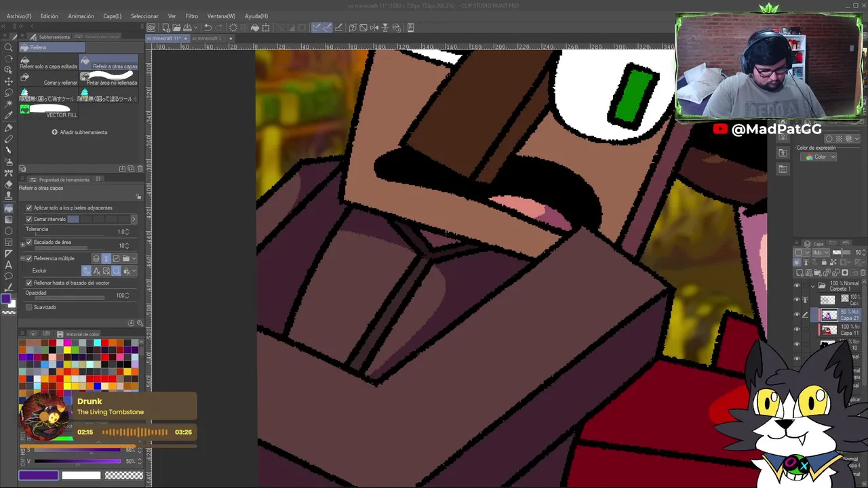
Task: Select the Frame border tool
Action: (9, 242)
